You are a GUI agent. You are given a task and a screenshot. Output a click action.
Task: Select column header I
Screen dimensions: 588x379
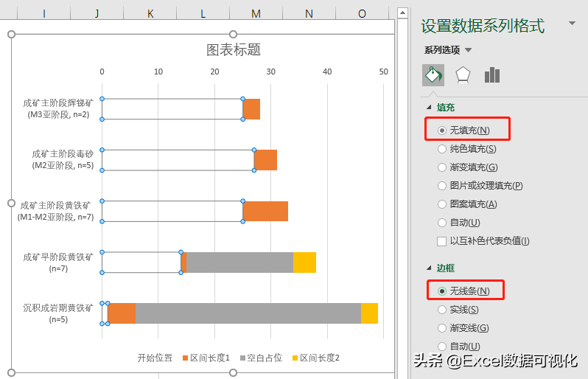click(x=44, y=14)
